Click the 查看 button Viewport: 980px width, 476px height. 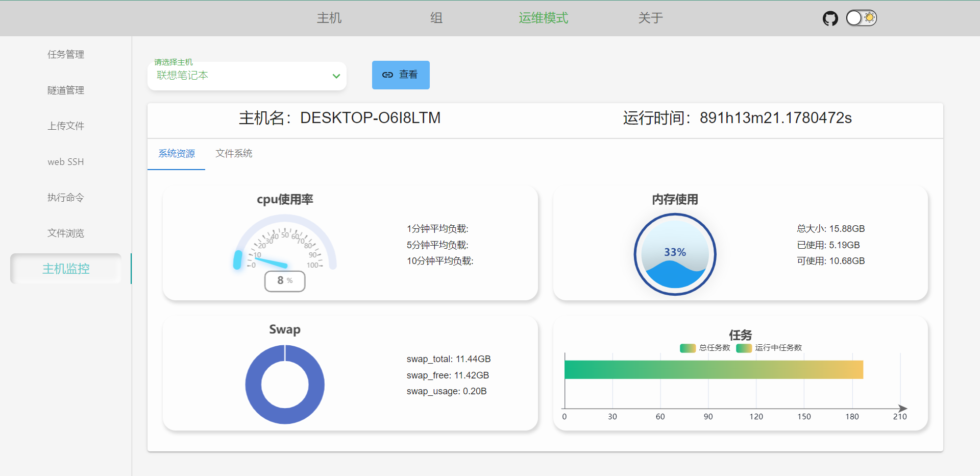pos(401,75)
